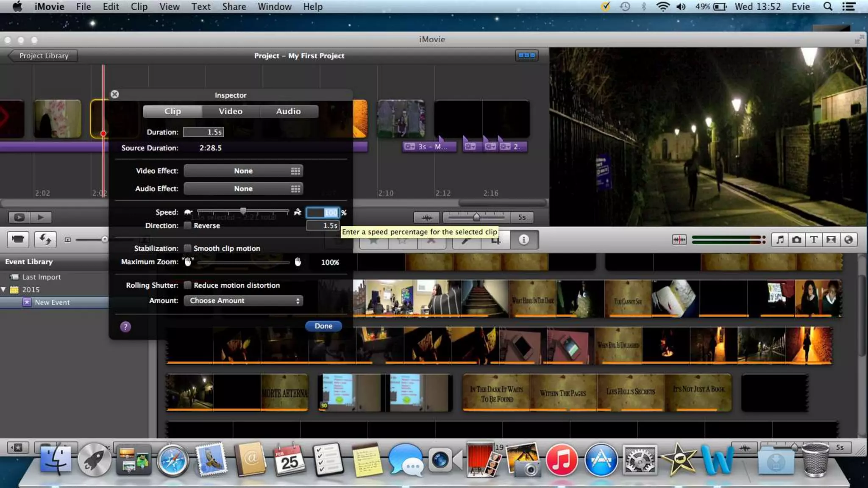The width and height of the screenshot is (868, 488).
Task: Close the Inspector panel with the X icon
Action: (x=114, y=94)
